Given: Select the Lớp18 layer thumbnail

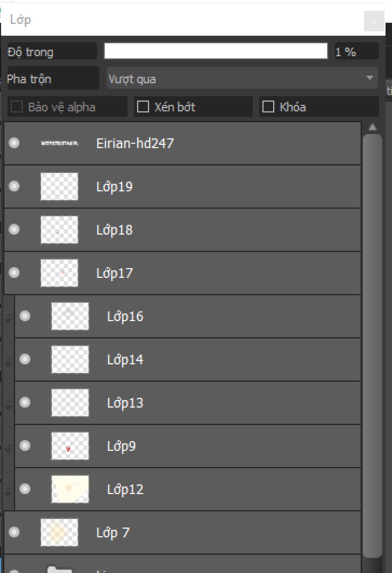Looking at the screenshot, I should click(59, 230).
